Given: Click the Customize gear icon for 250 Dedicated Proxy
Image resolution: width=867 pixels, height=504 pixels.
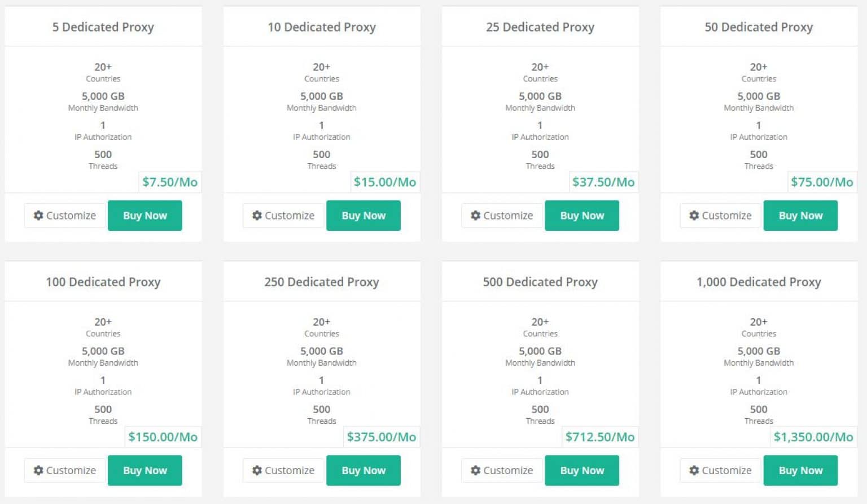Looking at the screenshot, I should (257, 470).
